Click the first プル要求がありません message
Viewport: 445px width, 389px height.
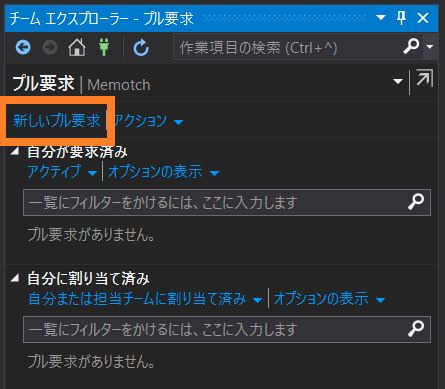(x=91, y=235)
